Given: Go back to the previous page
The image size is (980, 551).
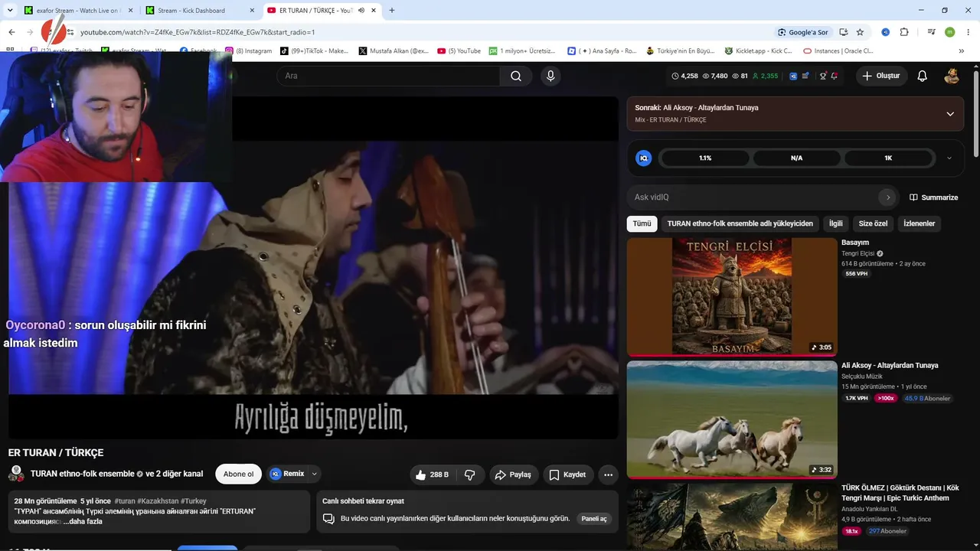Looking at the screenshot, I should [11, 32].
